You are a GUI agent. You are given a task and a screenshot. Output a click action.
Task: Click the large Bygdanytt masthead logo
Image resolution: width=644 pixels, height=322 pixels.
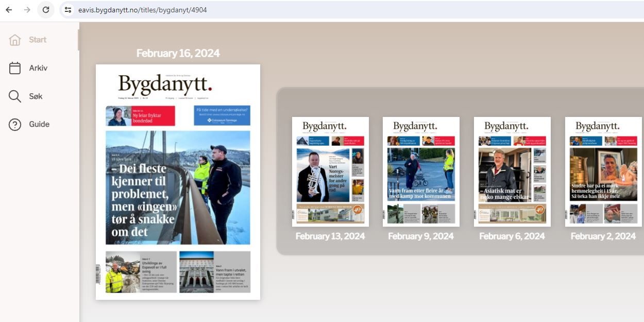165,83
